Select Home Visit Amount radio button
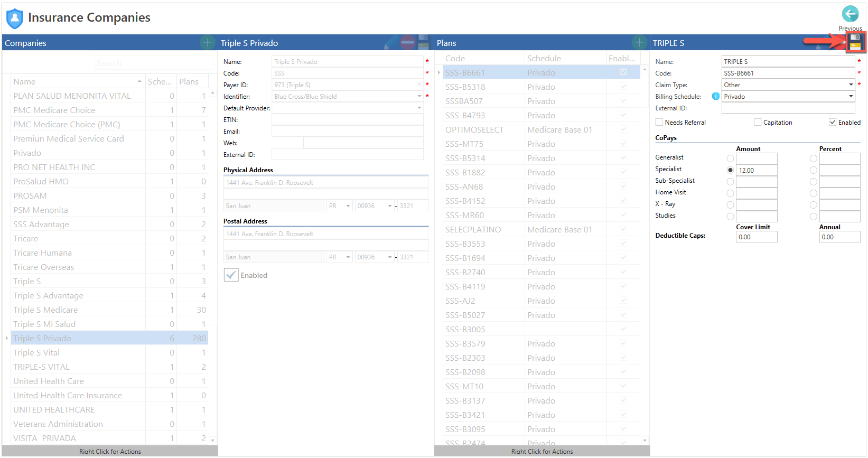The image size is (868, 458). click(x=730, y=193)
